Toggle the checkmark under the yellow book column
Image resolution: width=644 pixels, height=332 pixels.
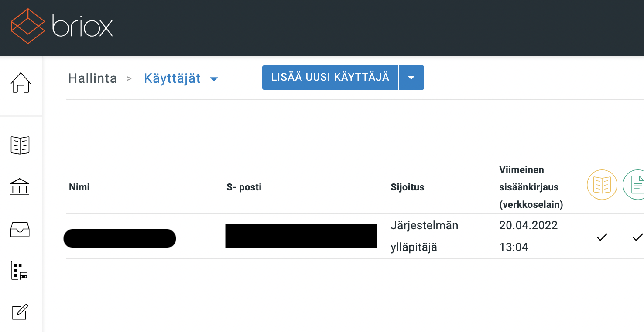click(602, 237)
